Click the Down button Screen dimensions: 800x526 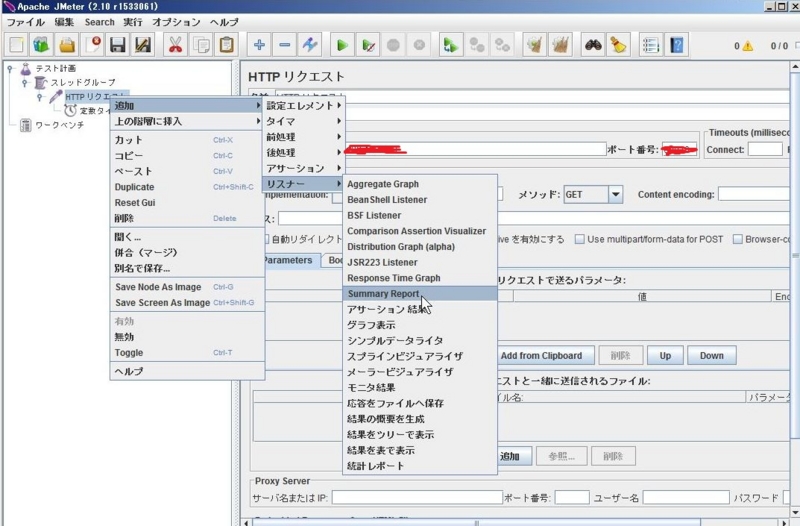coord(712,356)
